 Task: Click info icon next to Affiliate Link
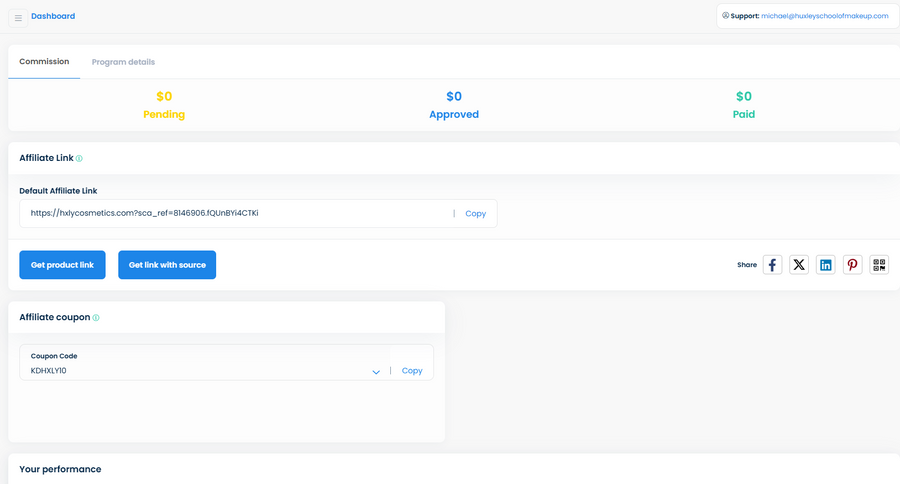(79, 158)
